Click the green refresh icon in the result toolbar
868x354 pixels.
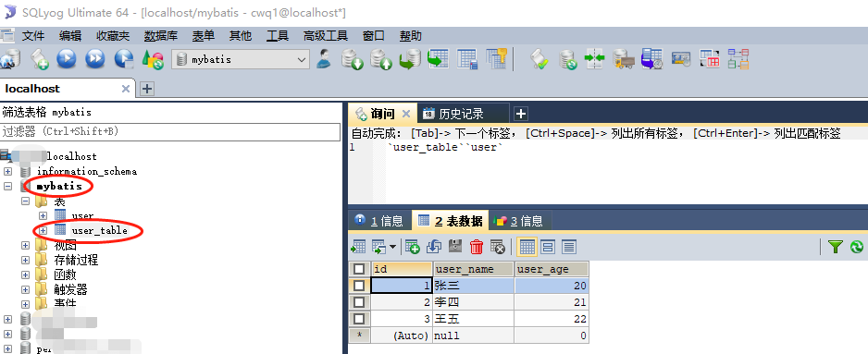click(857, 247)
